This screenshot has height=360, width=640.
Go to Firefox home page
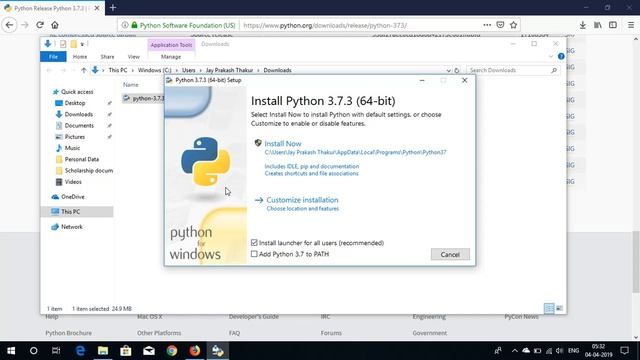55,25
